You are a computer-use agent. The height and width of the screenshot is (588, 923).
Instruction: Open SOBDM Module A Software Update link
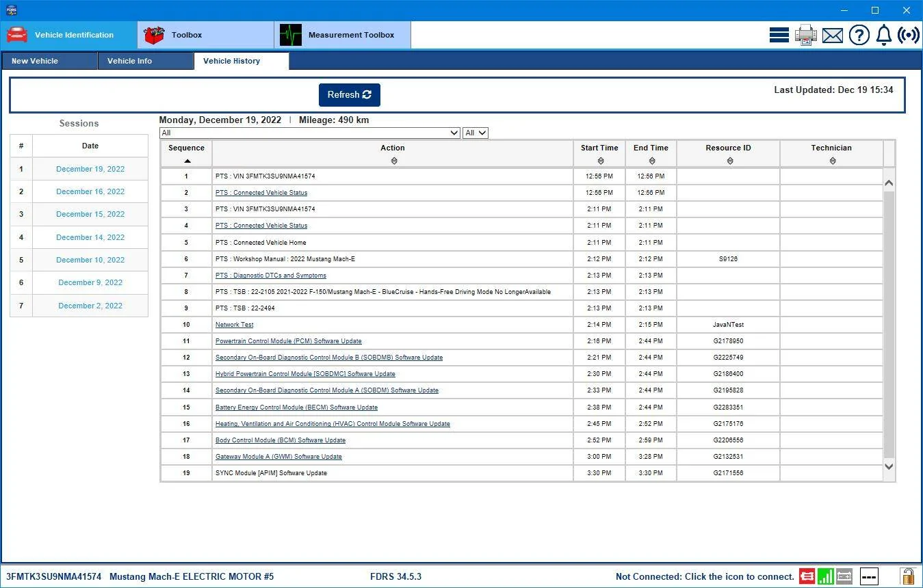tap(327, 390)
